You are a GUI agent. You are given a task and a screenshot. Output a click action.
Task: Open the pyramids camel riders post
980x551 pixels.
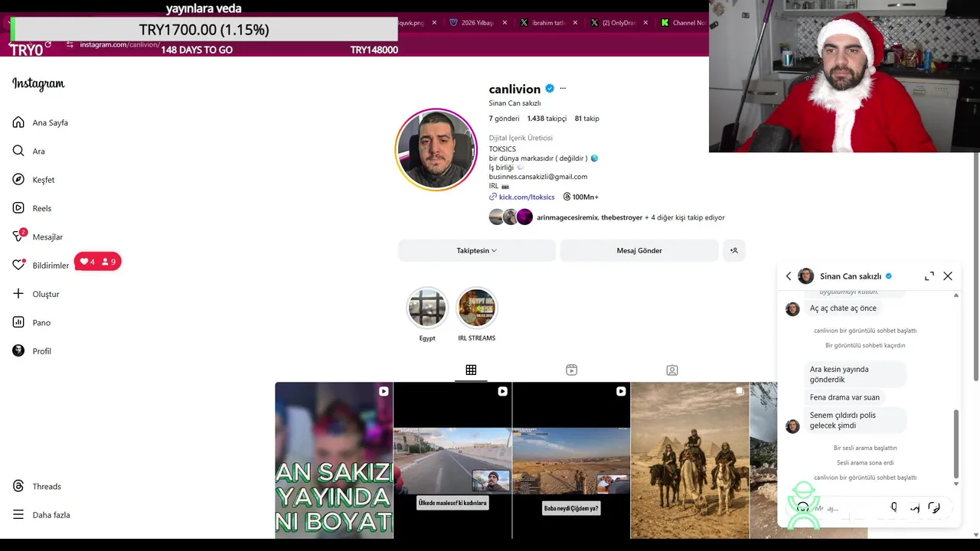coord(690,460)
